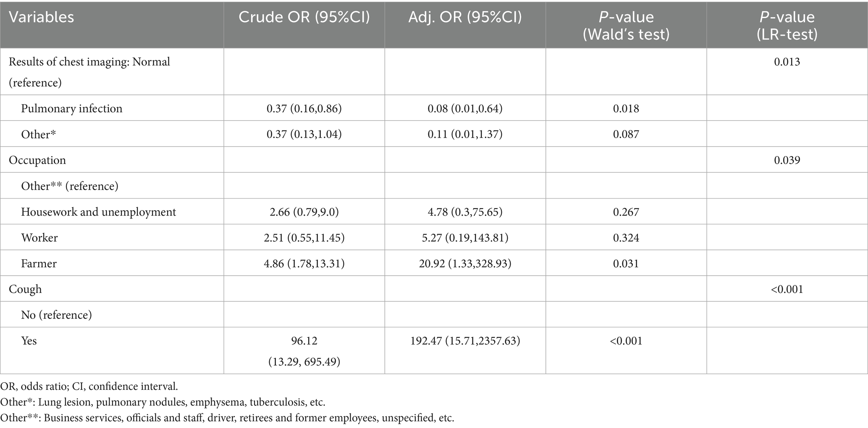Select the P-value (Wald's test) header
This screenshot has width=868, height=428.
pos(626,25)
